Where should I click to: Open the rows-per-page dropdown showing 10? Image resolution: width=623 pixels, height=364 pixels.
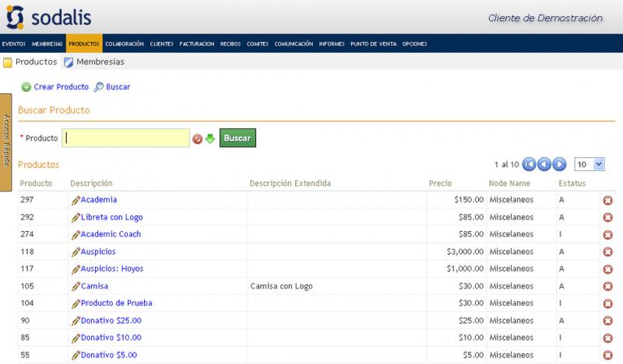pyautogui.click(x=590, y=164)
